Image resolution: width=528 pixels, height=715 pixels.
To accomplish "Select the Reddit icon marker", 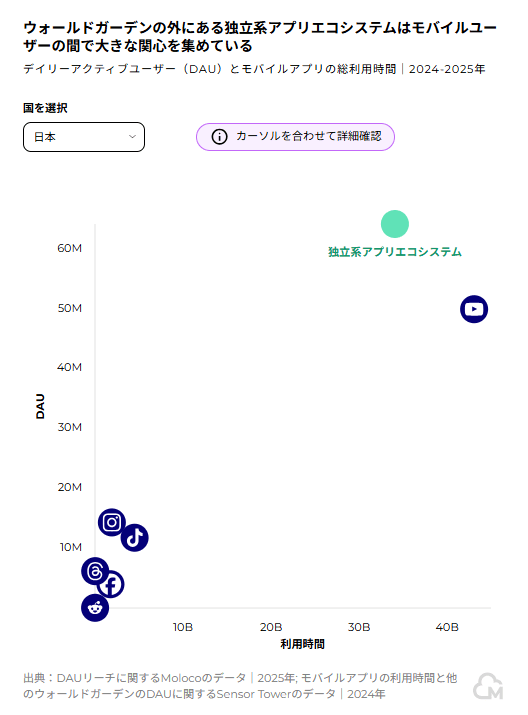I will 95,608.
